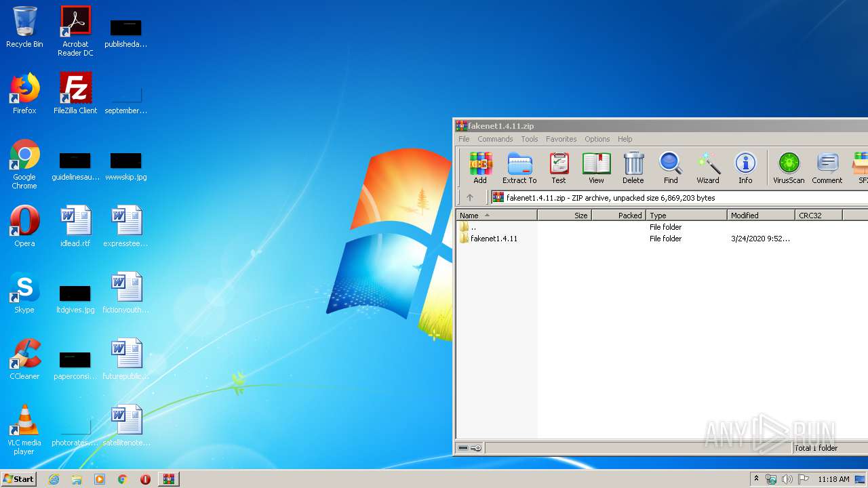Run the Test archive tool

pyautogui.click(x=559, y=168)
